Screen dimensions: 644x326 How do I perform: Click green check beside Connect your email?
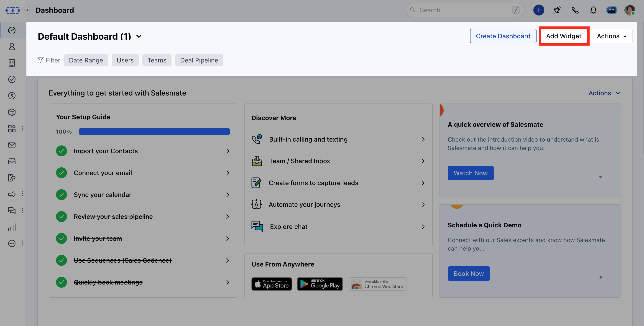pyautogui.click(x=61, y=173)
